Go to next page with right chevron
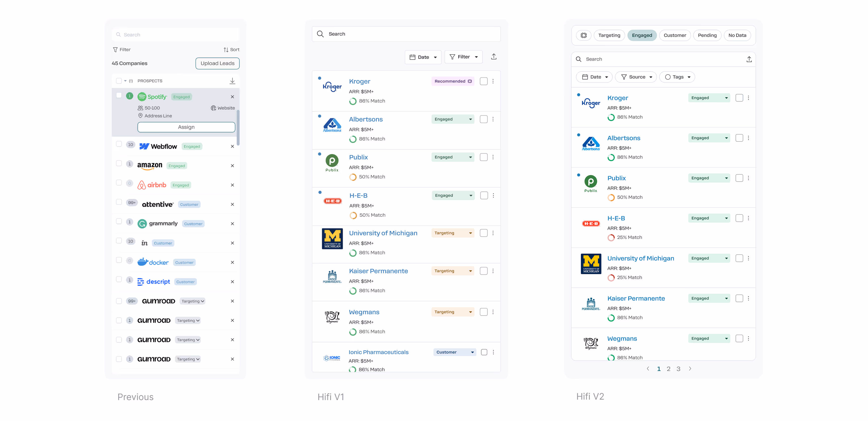 pos(690,368)
